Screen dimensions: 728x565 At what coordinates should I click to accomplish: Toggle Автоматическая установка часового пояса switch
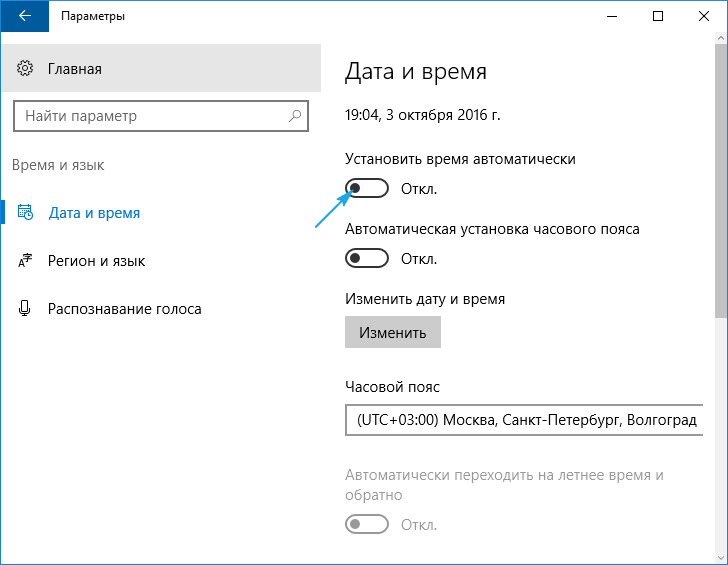366,258
